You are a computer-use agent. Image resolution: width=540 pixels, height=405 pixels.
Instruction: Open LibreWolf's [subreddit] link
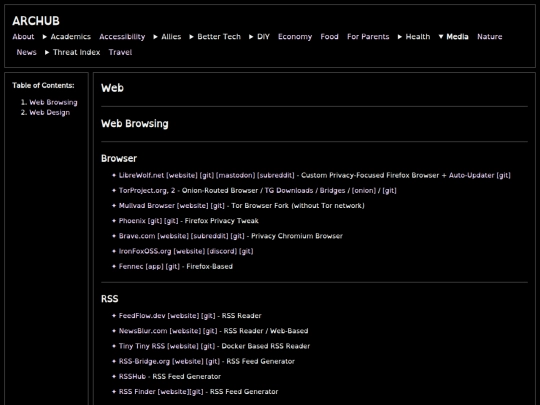coord(276,175)
